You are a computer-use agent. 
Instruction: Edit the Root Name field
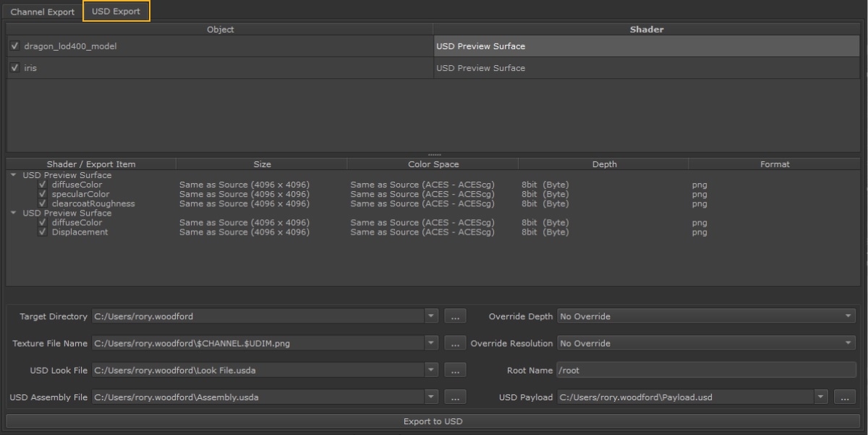coord(706,370)
